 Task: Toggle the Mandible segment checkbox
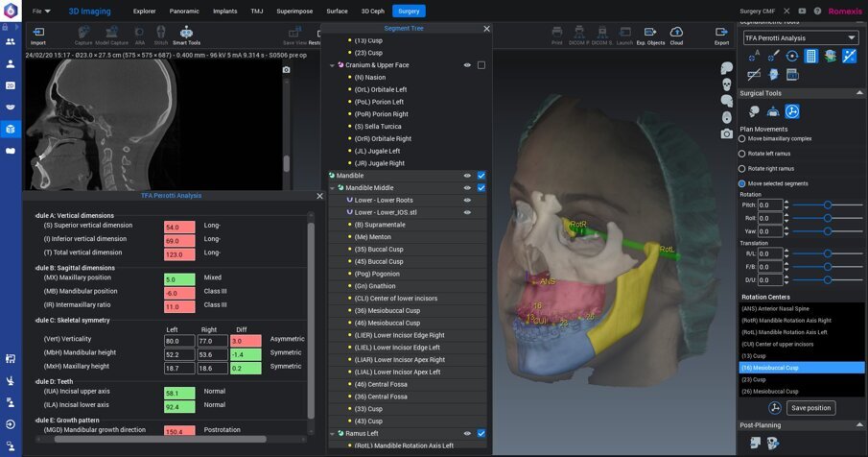pos(481,176)
